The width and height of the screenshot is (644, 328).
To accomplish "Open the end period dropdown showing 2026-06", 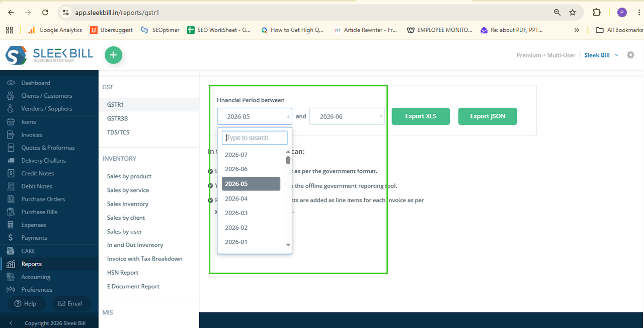I will coord(347,116).
